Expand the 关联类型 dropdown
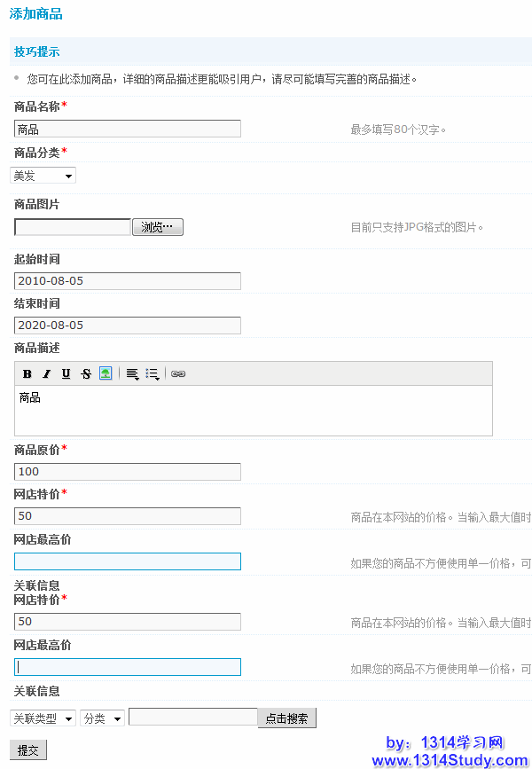 (43, 718)
